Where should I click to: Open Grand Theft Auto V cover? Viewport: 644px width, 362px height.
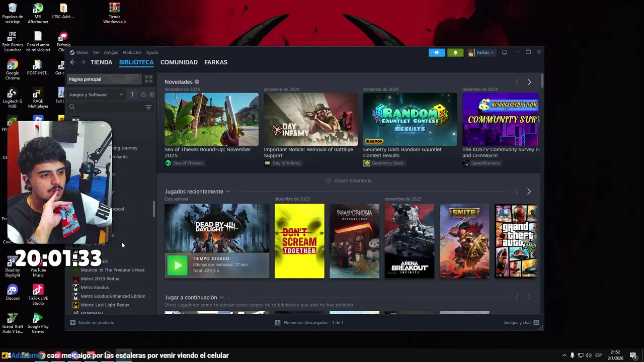[516, 241]
